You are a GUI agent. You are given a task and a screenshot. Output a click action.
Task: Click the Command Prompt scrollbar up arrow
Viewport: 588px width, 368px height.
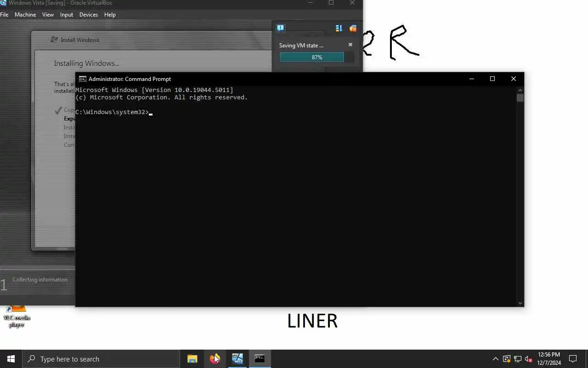pyautogui.click(x=520, y=90)
